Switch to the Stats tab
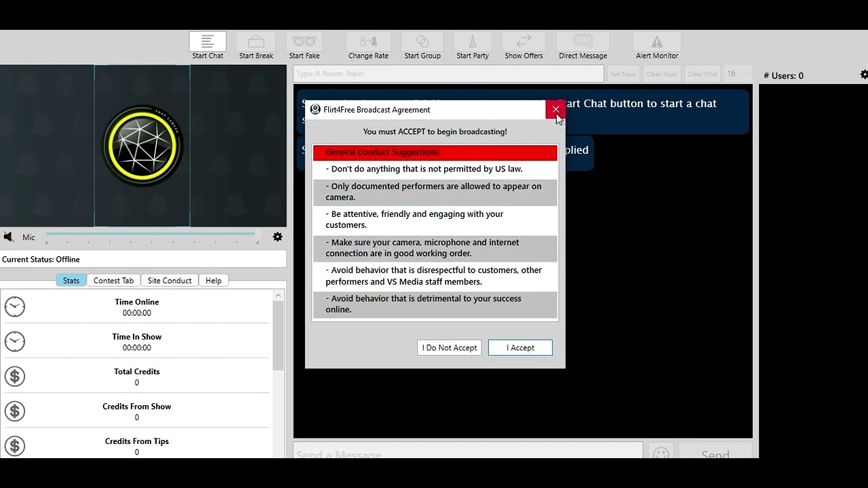Screen dimensions: 868x488 pyautogui.click(x=71, y=281)
